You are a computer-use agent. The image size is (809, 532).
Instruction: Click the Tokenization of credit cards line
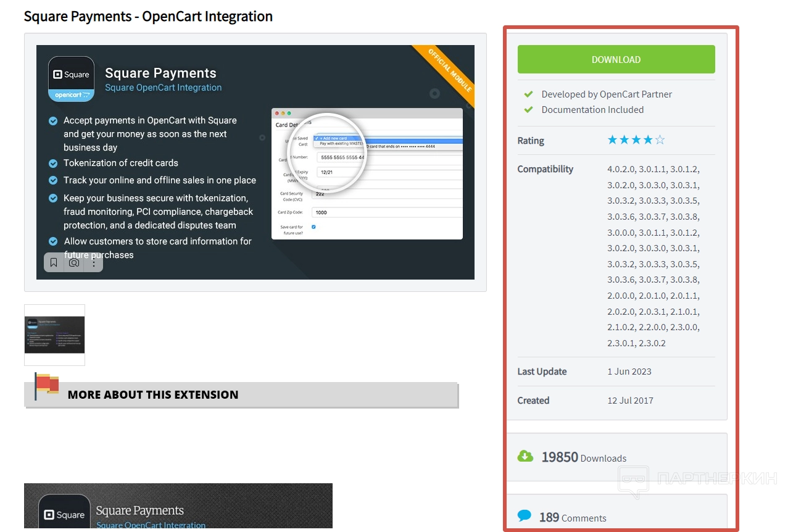pos(121,163)
